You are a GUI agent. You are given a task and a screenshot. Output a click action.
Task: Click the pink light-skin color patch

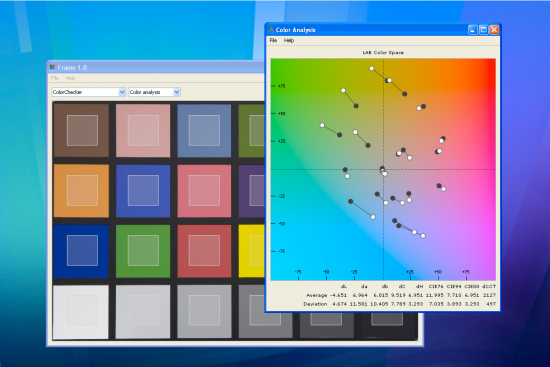click(143, 130)
